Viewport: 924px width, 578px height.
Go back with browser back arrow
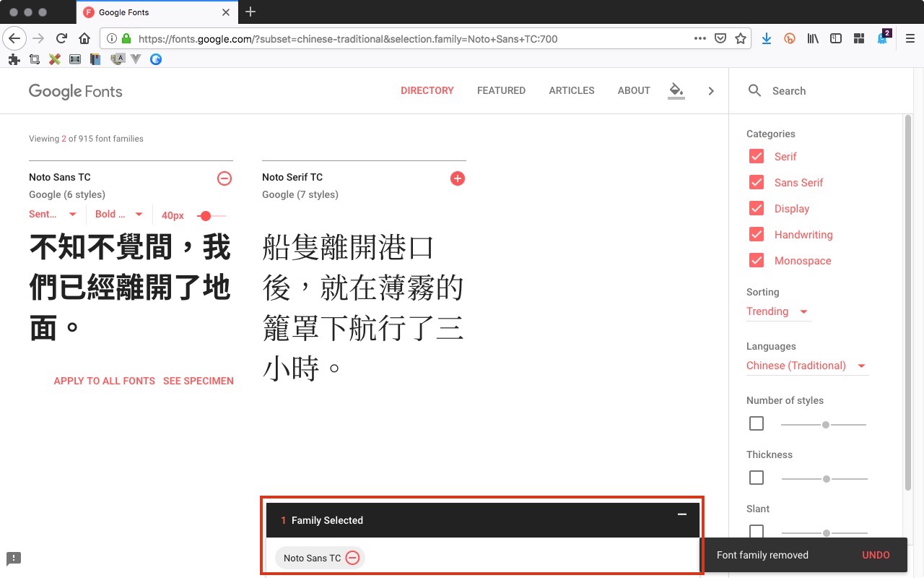[x=14, y=38]
